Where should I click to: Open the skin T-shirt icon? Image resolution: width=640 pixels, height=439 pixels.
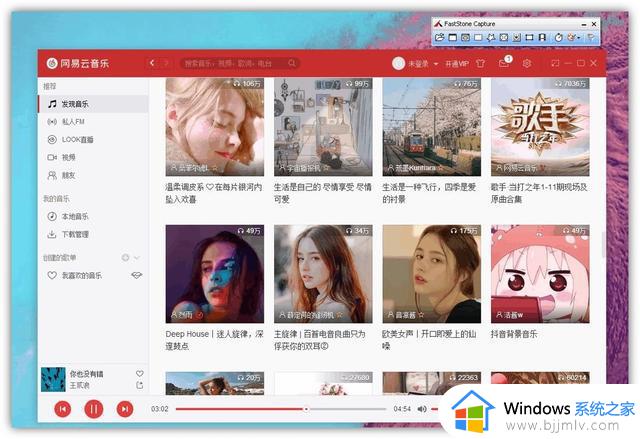click(x=480, y=63)
